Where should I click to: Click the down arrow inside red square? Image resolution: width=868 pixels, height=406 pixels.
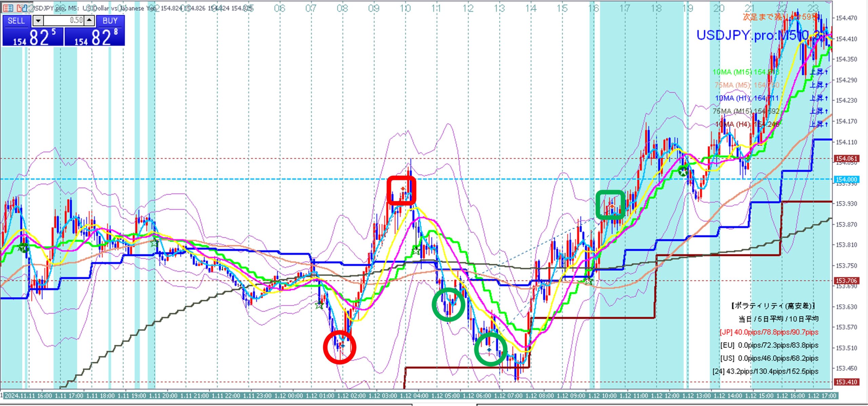403,189
